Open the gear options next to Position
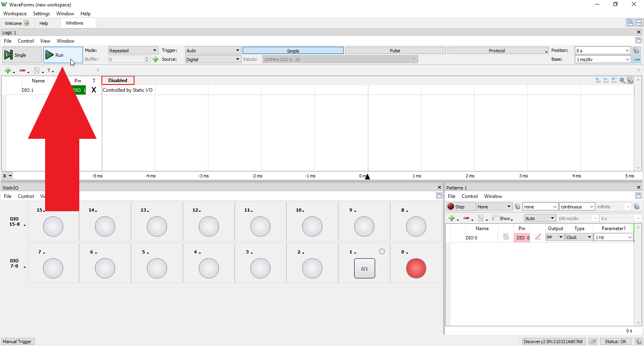This screenshot has width=644, height=346. pos(636,51)
